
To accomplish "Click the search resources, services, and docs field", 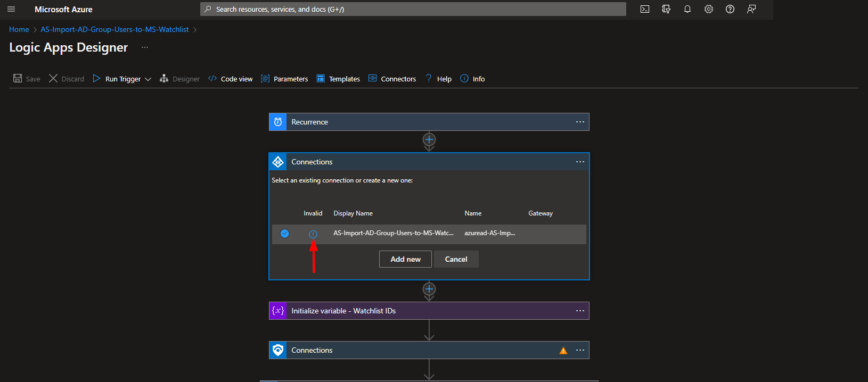I will click(413, 9).
